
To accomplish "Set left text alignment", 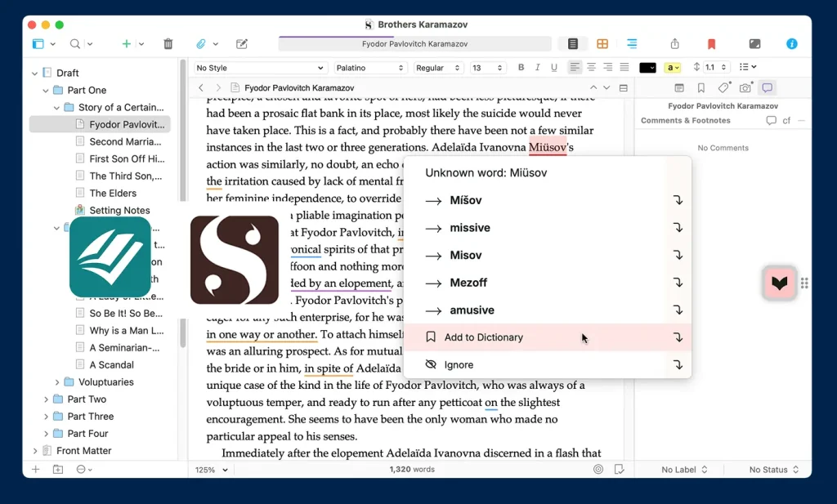I will coord(575,67).
